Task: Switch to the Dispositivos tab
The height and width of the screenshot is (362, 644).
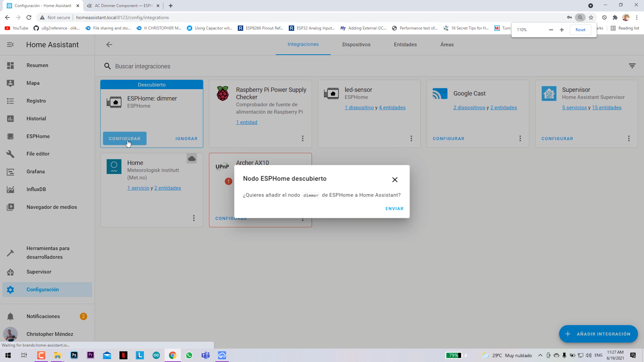Action: (x=356, y=44)
